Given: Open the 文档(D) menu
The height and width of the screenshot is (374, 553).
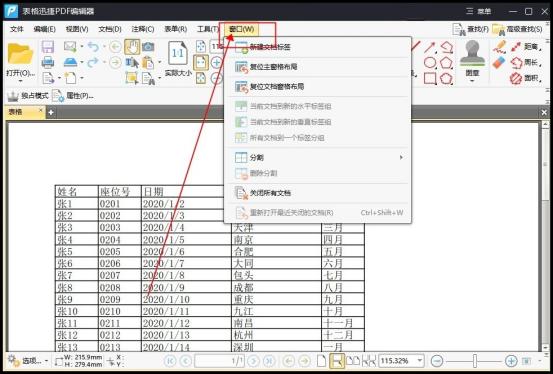Looking at the screenshot, I should click(110, 29).
